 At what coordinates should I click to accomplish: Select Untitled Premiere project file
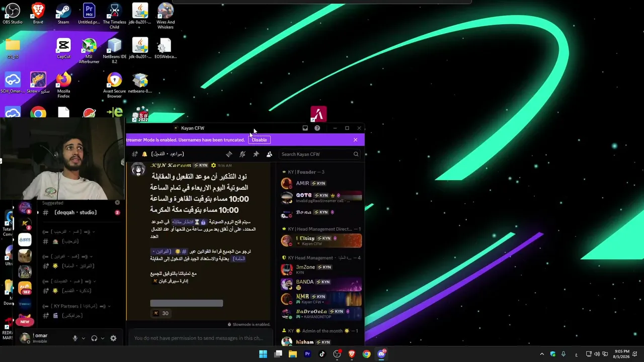pyautogui.click(x=89, y=14)
